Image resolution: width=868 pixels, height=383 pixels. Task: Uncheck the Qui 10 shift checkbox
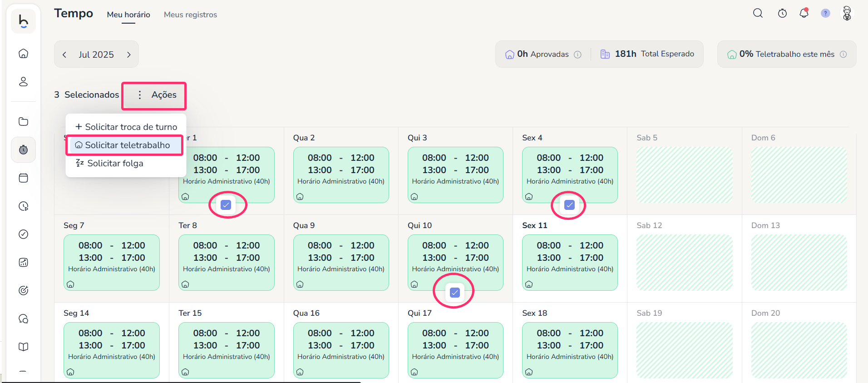coord(454,293)
